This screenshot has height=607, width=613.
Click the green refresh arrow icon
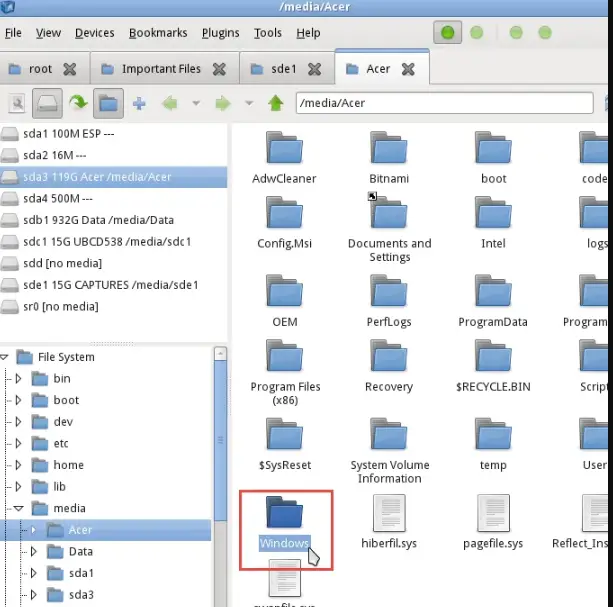point(78,103)
